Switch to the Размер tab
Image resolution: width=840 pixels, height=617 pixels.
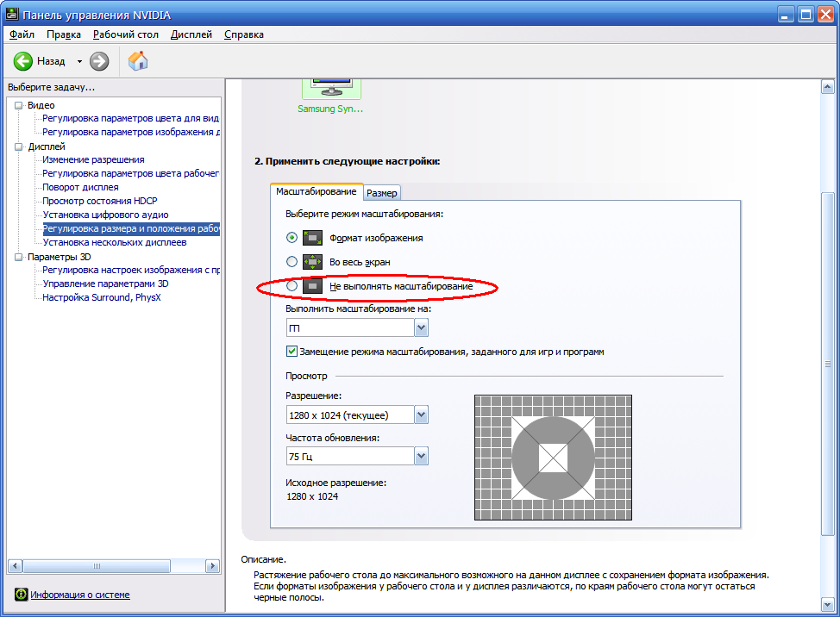[x=381, y=193]
